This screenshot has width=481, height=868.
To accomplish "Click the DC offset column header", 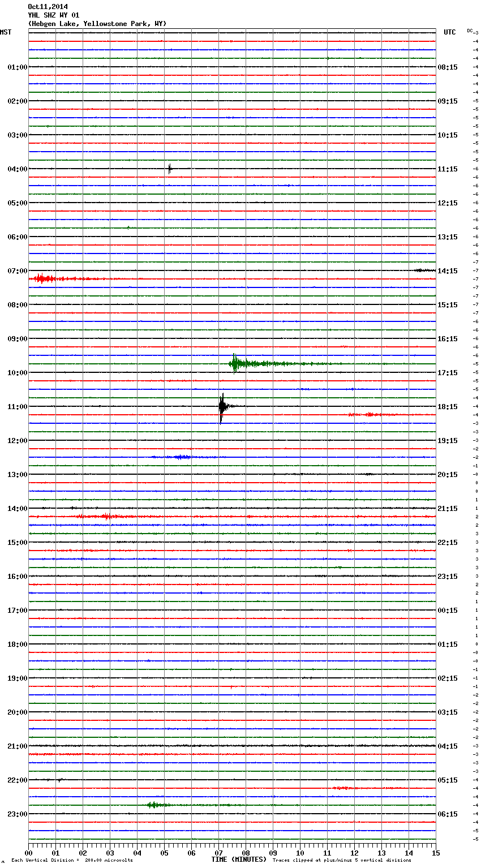I will tap(470, 31).
